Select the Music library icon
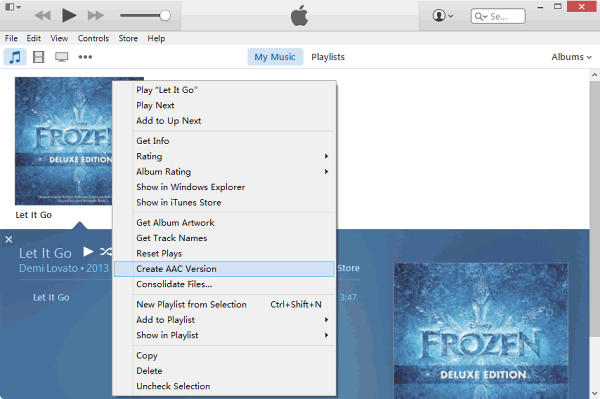 coord(15,57)
